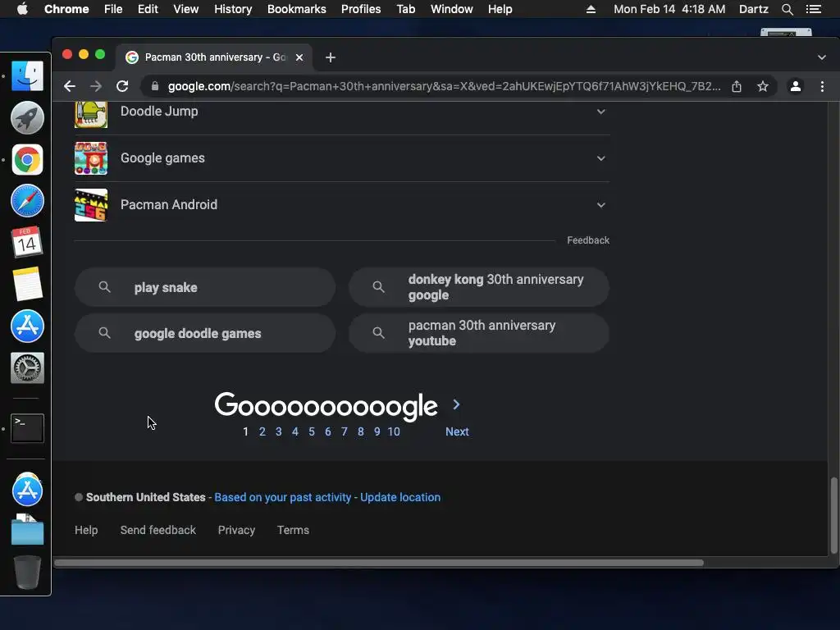Screen dimensions: 840x630
Task: Open Calendar icon showing Feb 14
Action: pyautogui.click(x=27, y=242)
